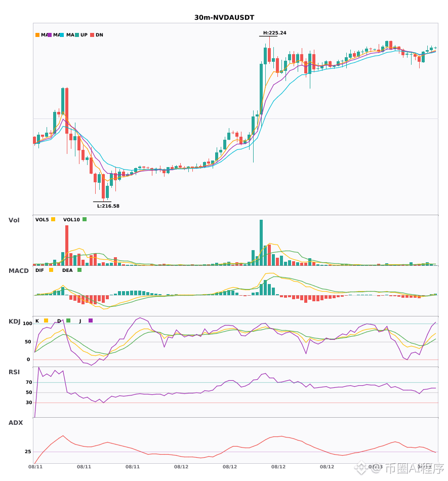Click the 70 level label in RSI panel
Screen dimensions: 448x481
point(29,382)
